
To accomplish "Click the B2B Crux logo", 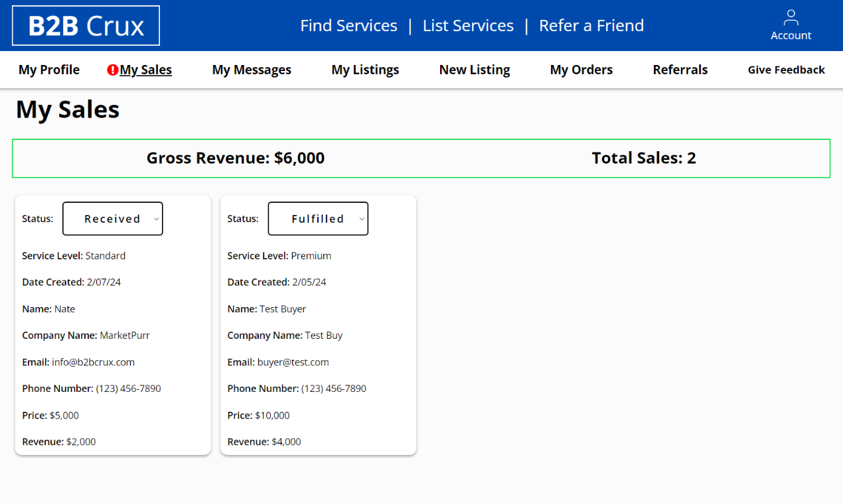I will (x=86, y=25).
